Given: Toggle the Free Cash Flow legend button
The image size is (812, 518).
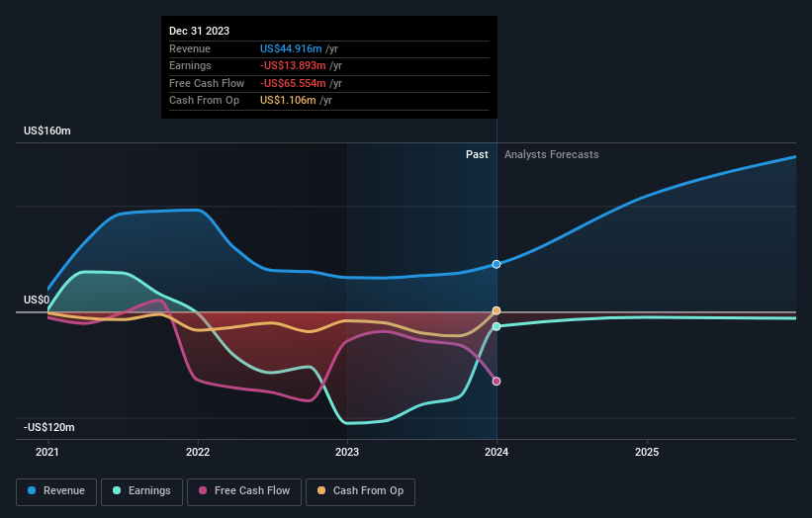Looking at the screenshot, I should pos(244,491).
